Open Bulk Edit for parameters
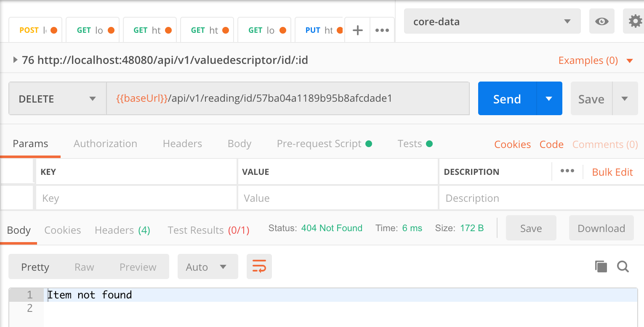The image size is (644, 327). point(612,172)
